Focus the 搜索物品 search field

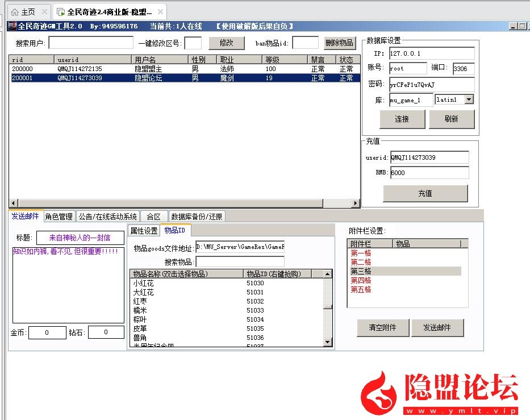tap(240, 262)
